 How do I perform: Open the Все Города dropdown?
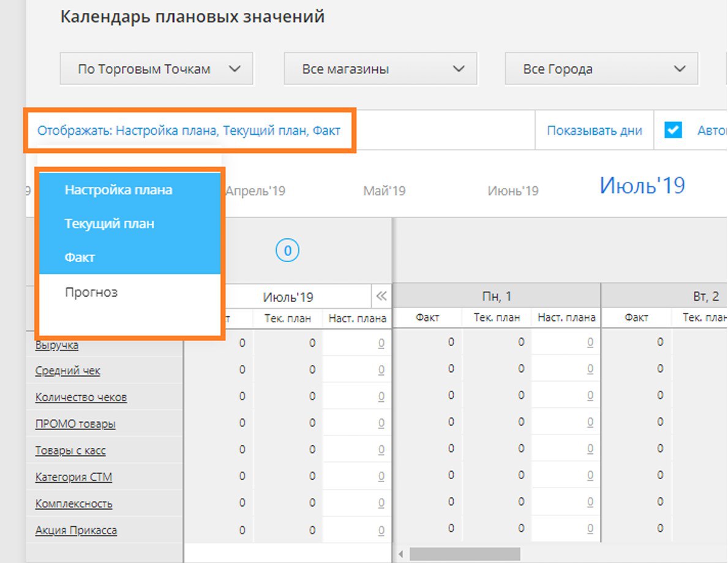point(601,69)
